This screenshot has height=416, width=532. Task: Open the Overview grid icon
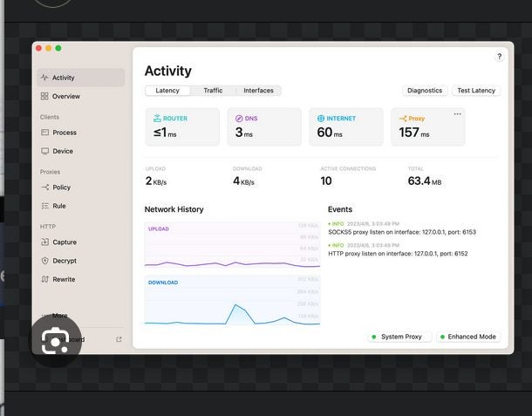[x=44, y=96]
